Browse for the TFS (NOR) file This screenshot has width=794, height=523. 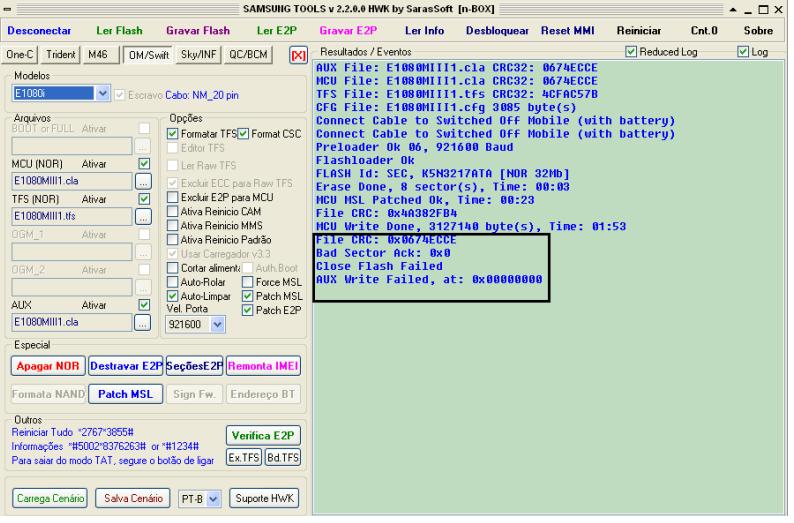point(143,215)
